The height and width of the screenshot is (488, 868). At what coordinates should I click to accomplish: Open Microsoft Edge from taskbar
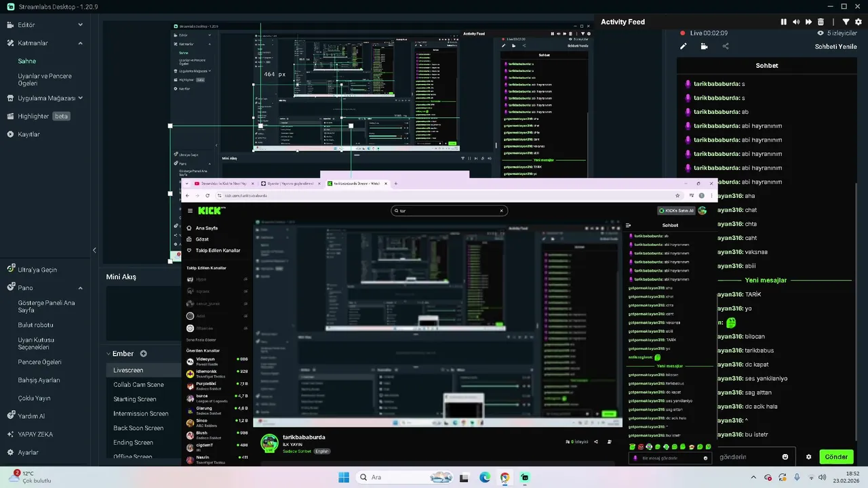coord(485,477)
